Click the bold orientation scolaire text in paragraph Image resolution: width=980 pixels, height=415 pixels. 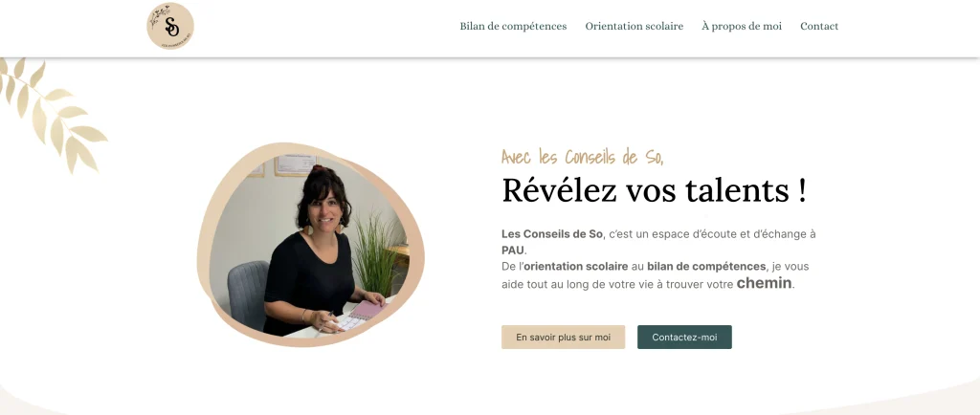click(x=575, y=267)
